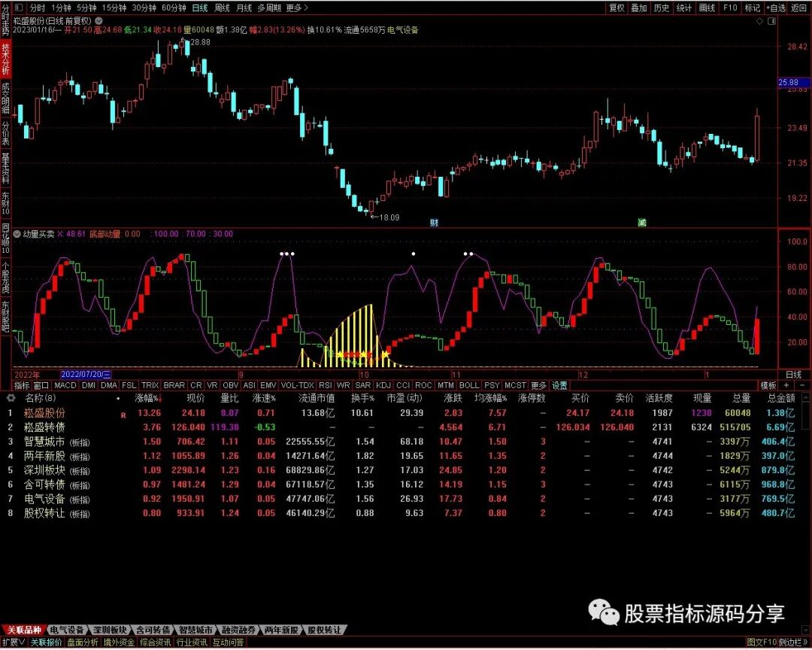Click the 窗口 button in indicator bar

[41, 386]
